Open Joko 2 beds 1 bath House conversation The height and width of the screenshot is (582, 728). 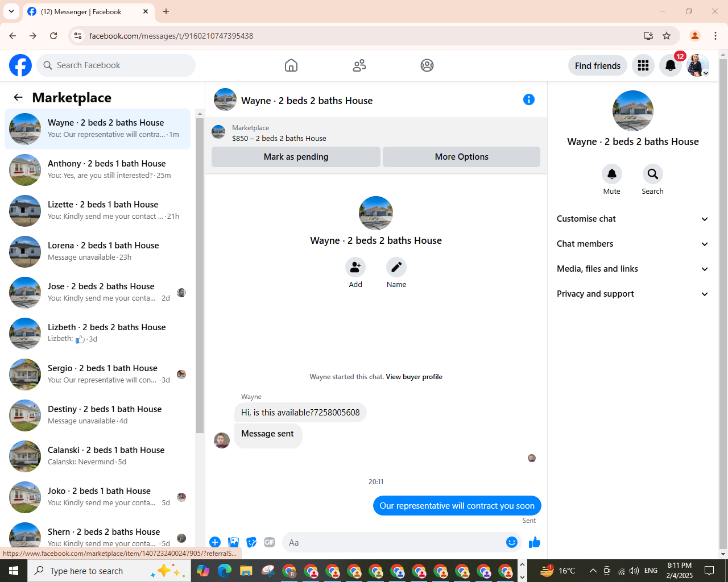click(x=98, y=497)
